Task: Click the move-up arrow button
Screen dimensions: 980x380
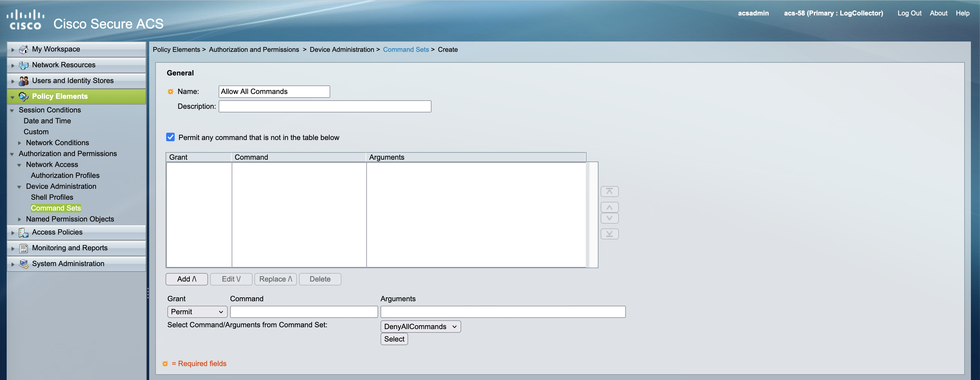Action: coord(609,207)
